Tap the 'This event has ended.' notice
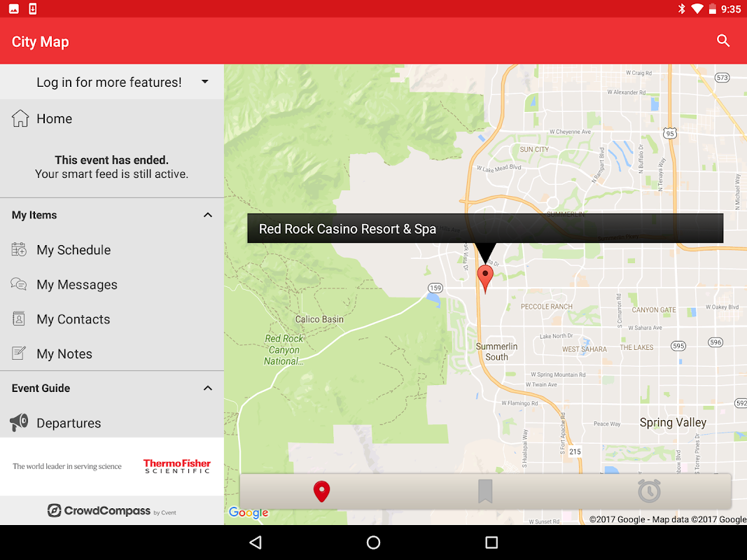 tap(111, 160)
